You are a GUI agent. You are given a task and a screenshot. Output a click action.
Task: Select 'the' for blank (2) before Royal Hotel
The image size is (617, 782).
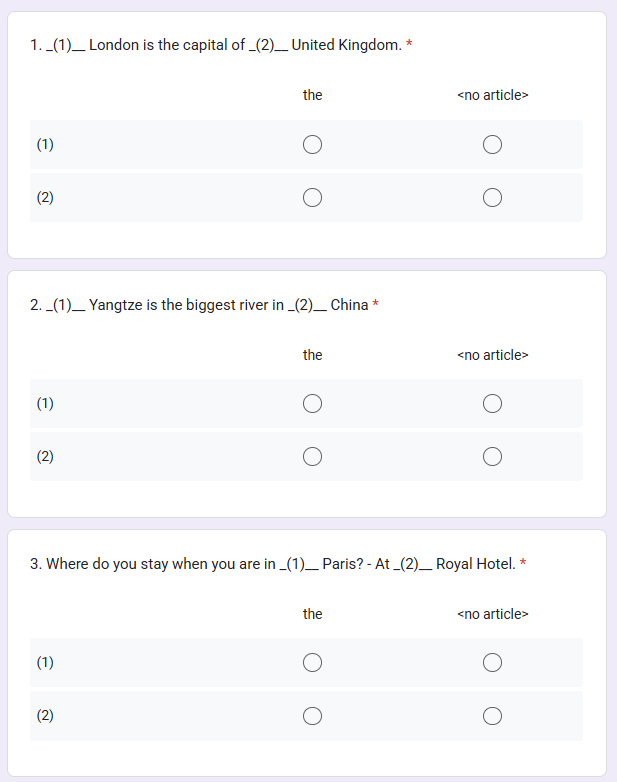312,715
